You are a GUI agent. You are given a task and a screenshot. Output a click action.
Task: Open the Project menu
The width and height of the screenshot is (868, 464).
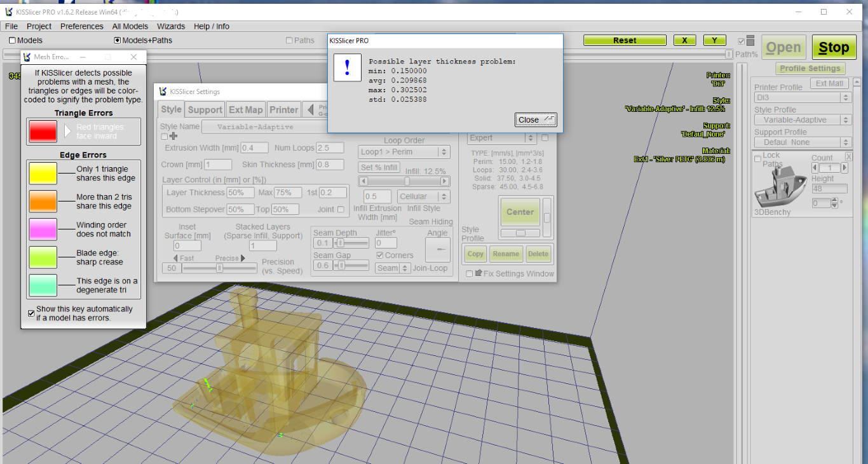click(39, 26)
